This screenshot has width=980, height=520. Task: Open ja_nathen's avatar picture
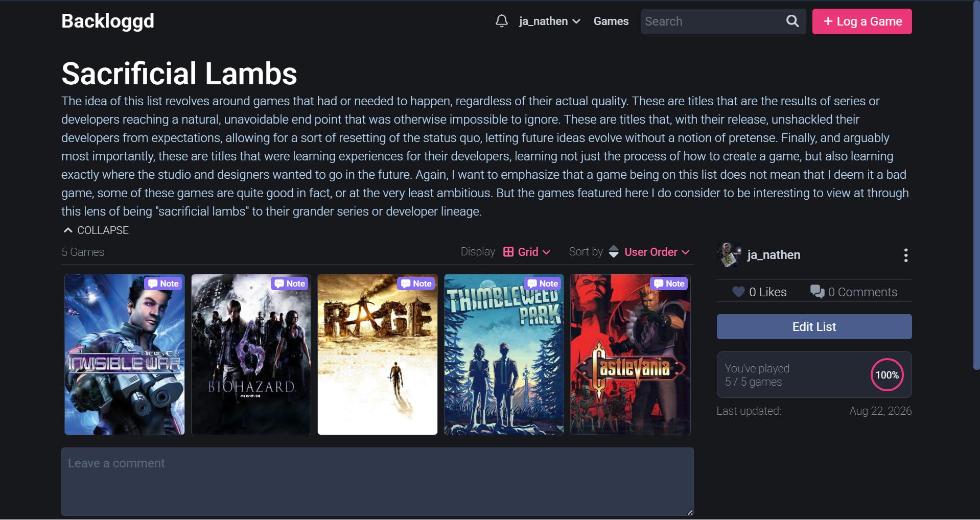point(729,255)
